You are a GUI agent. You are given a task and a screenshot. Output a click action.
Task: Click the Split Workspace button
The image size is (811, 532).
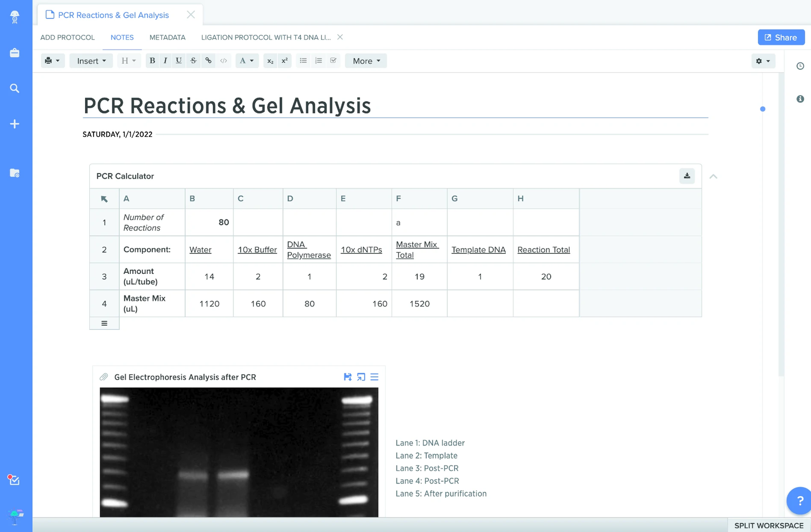pos(769,526)
